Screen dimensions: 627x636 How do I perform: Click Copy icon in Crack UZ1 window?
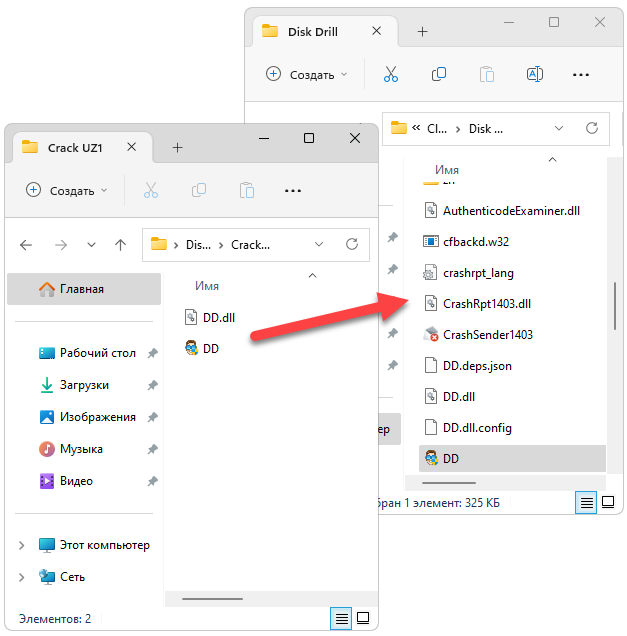click(199, 190)
